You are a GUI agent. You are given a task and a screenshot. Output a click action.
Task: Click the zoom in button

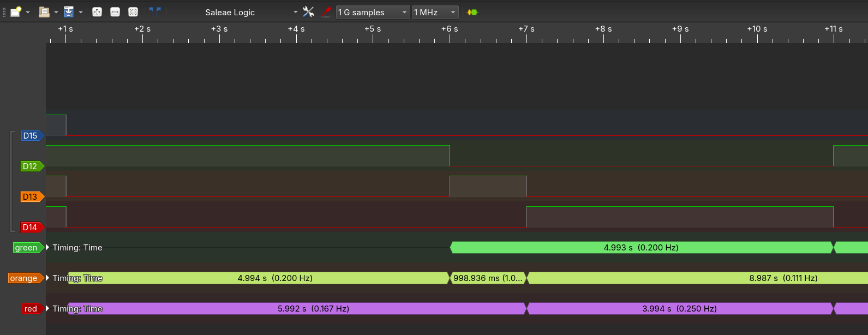[97, 12]
